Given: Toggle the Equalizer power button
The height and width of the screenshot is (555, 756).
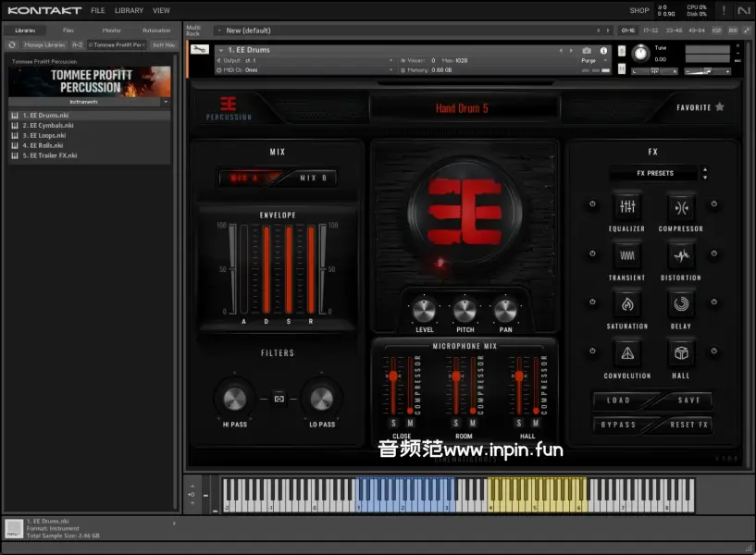Looking at the screenshot, I should click(x=592, y=203).
